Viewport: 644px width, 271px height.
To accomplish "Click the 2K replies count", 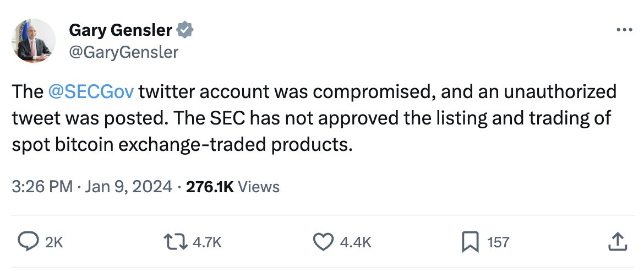I will [54, 242].
